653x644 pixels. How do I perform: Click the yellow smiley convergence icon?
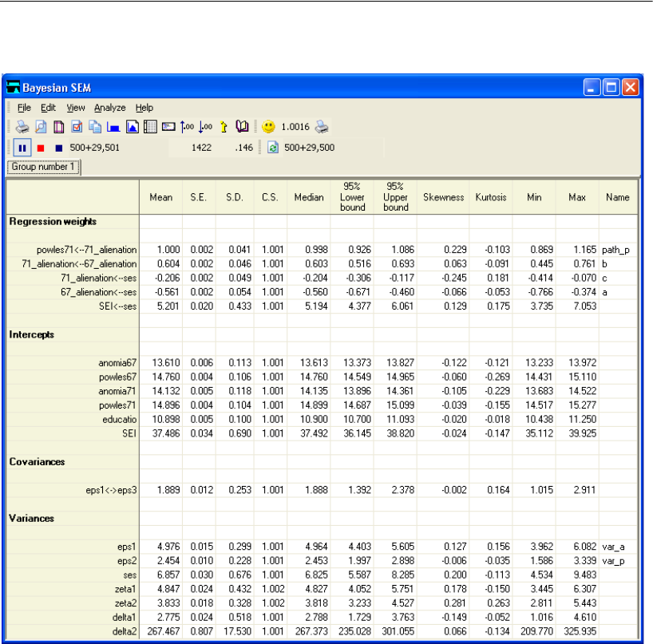coord(268,127)
